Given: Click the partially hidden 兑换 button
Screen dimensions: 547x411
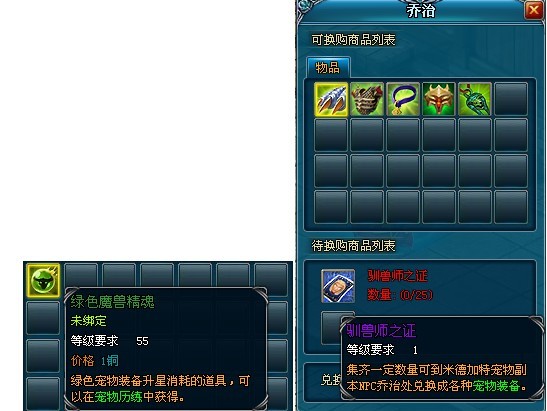Looking at the screenshot, I should tap(330, 380).
